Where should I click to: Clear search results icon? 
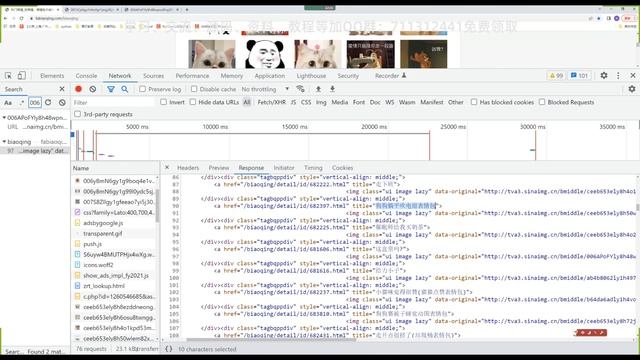coord(62,102)
